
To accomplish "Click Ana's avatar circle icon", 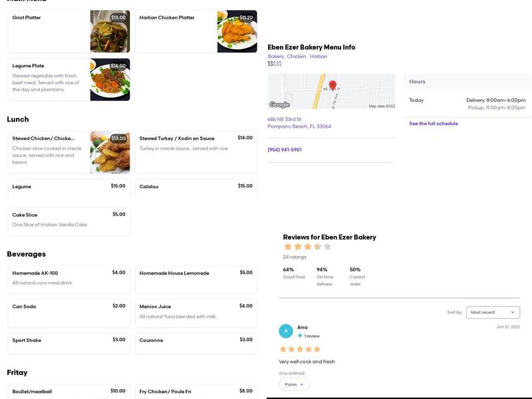I will pos(285,331).
